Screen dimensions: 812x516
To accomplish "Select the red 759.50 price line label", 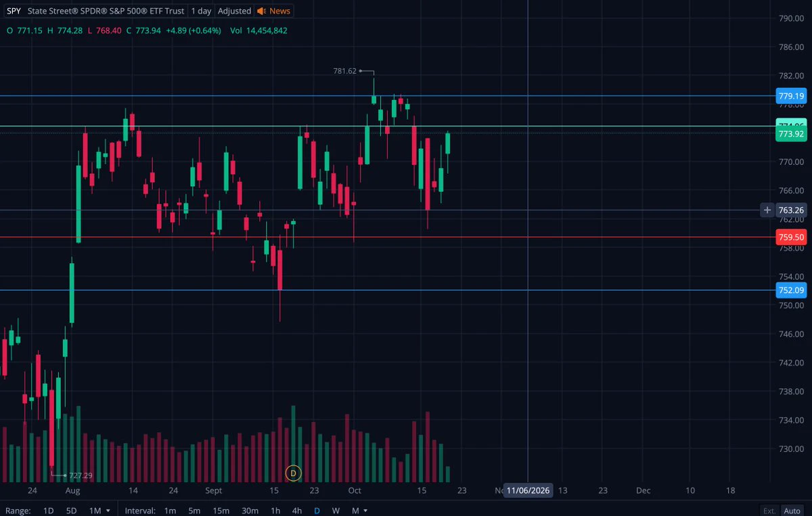I will 791,237.
